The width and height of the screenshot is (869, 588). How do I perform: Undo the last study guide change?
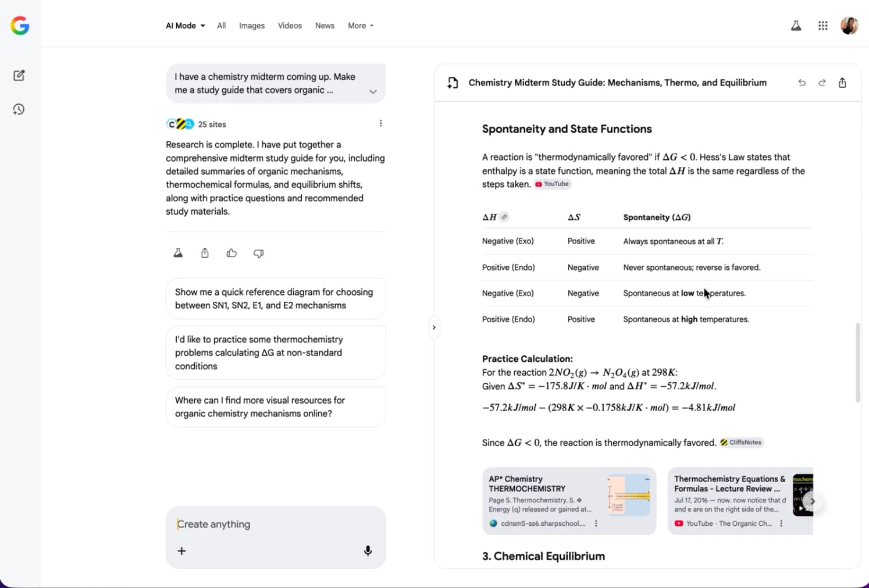click(802, 83)
